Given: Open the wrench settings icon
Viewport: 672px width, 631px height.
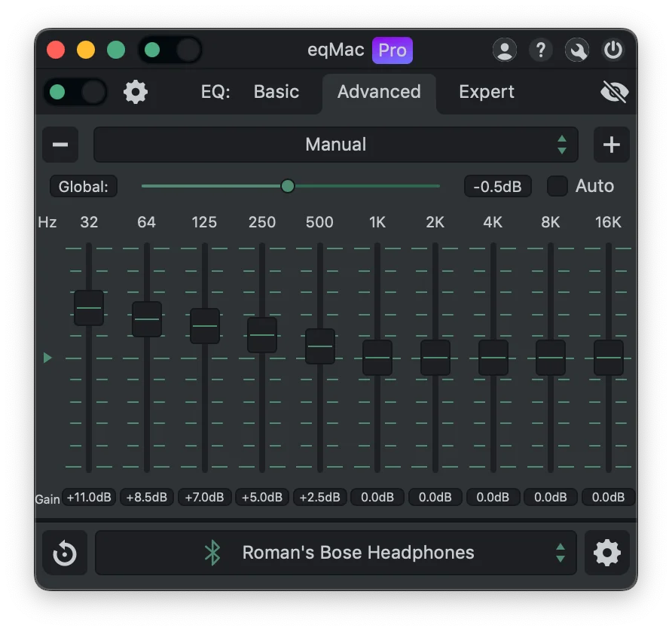Looking at the screenshot, I should (577, 50).
